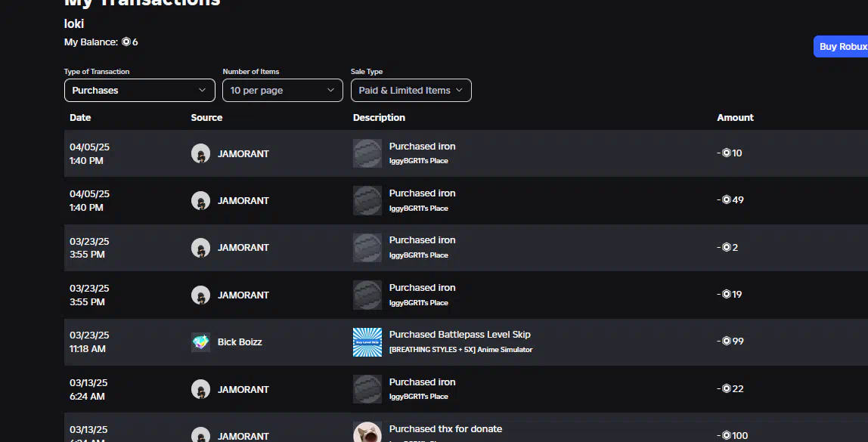Screen dimensions: 868x442
Task: Click JAMORANT's avatar in the -10 row
Action: (200, 154)
